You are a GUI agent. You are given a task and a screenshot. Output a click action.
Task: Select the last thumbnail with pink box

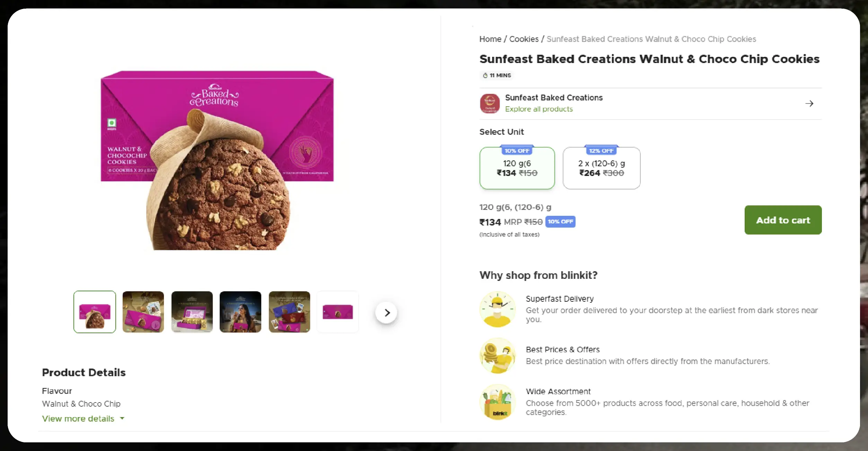(x=338, y=312)
